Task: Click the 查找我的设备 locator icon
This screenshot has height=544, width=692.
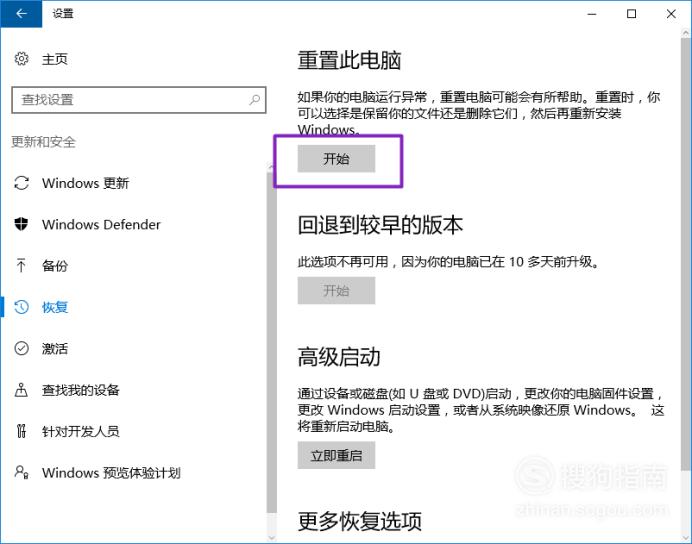Action: (21, 390)
